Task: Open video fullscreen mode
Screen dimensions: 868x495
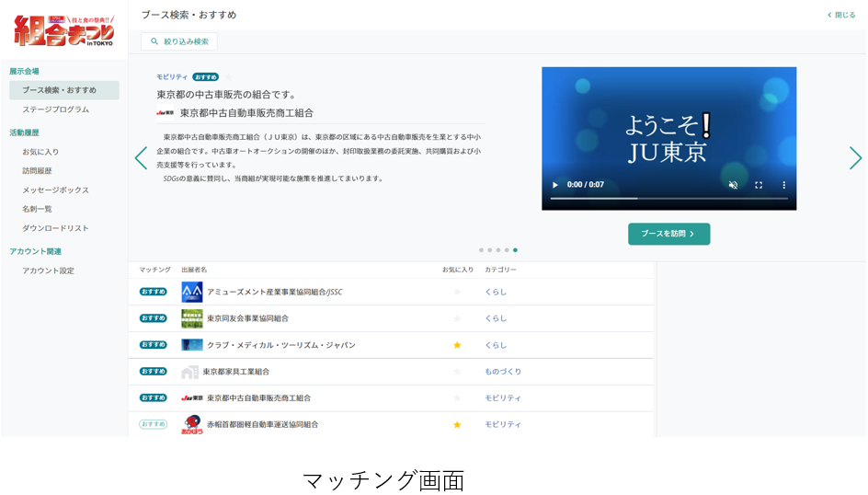Action: pos(759,185)
